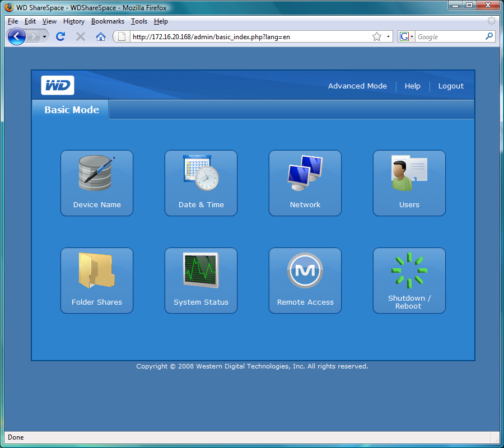The width and height of the screenshot is (504, 448).
Task: Open the Network settings icon
Action: [305, 183]
